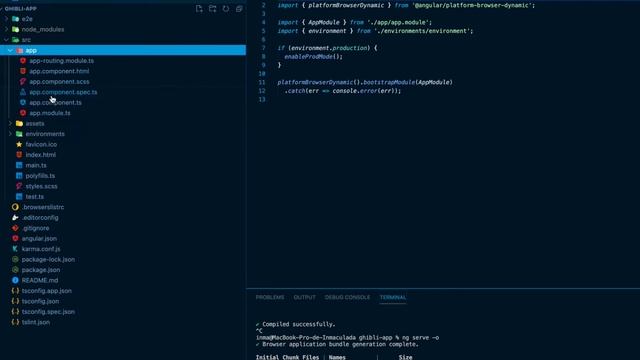Click 'Compiled successfully.' terminal message

tap(299, 324)
